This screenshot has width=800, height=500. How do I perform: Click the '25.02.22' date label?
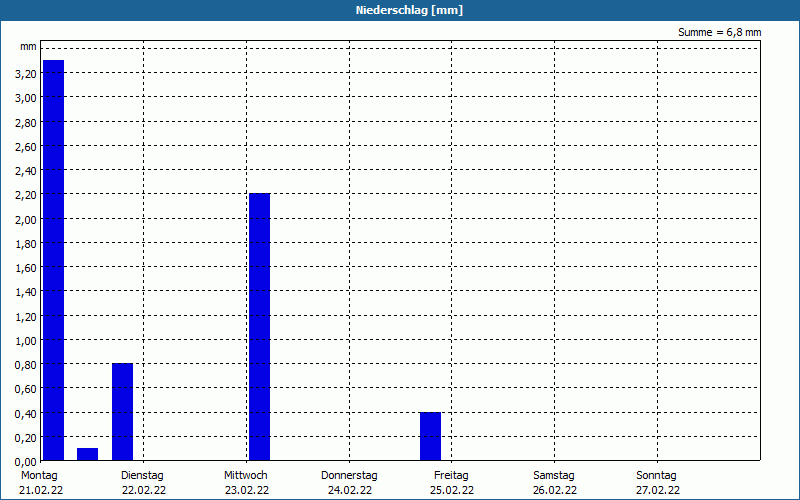(452, 491)
